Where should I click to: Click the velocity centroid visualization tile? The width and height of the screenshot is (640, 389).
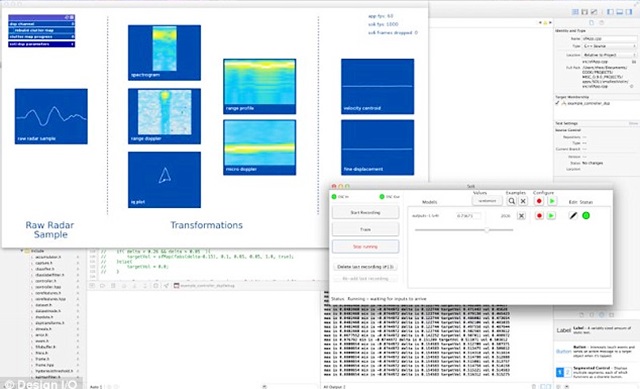[378, 86]
